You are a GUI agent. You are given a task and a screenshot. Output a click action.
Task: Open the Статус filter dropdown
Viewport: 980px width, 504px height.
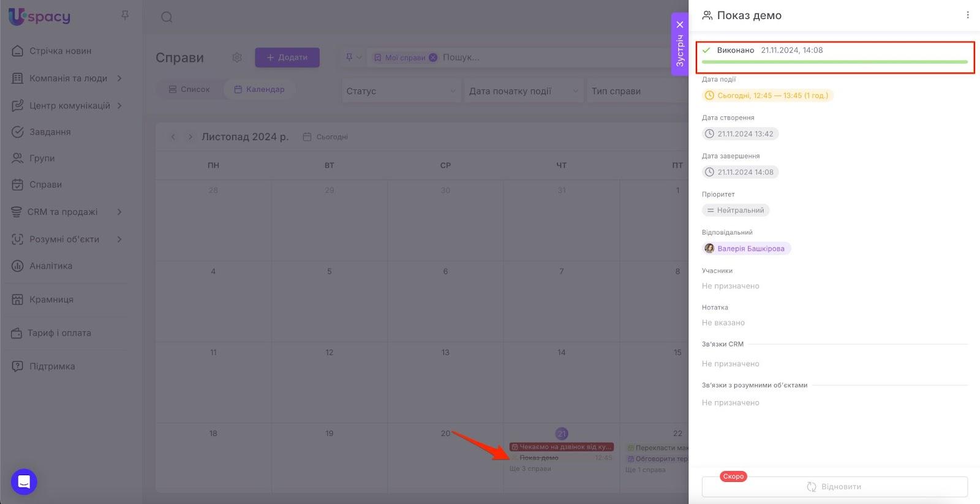click(x=401, y=91)
